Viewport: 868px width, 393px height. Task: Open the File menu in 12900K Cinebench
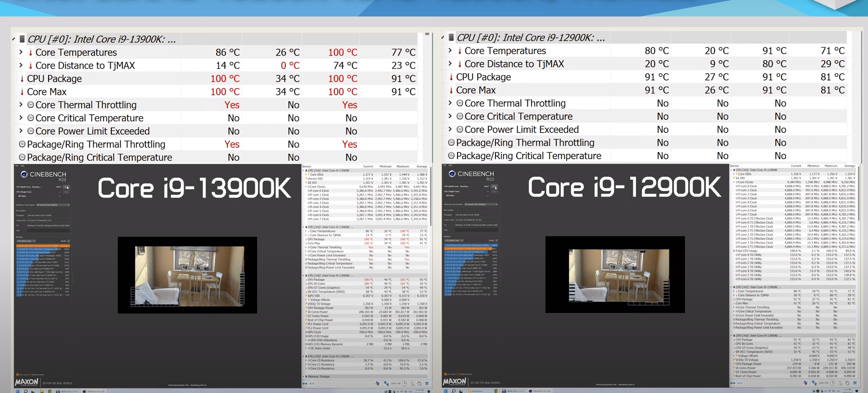tap(445, 166)
